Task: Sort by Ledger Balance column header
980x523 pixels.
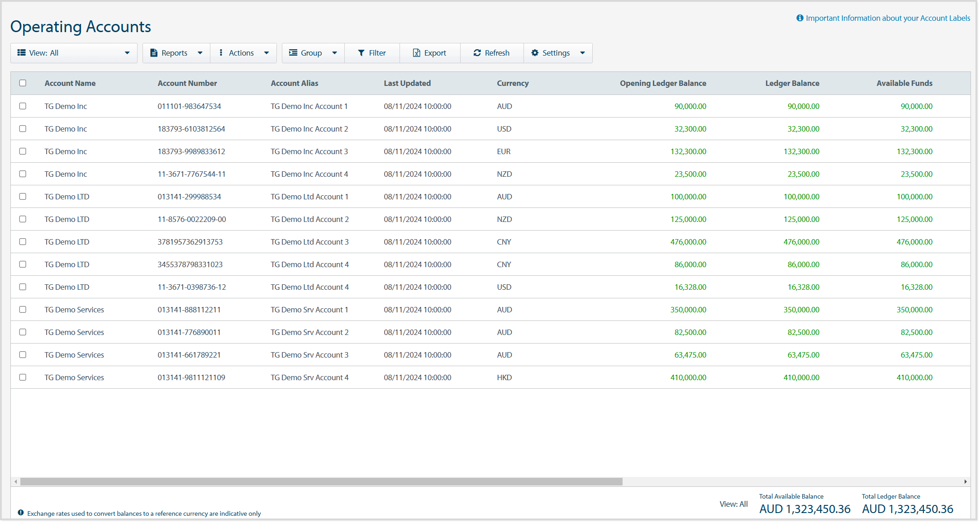Action: (x=792, y=83)
